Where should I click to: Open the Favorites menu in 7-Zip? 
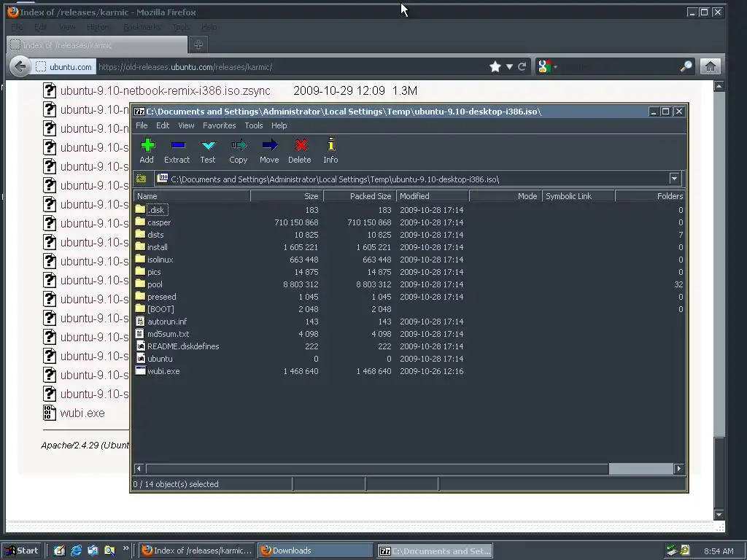point(219,125)
